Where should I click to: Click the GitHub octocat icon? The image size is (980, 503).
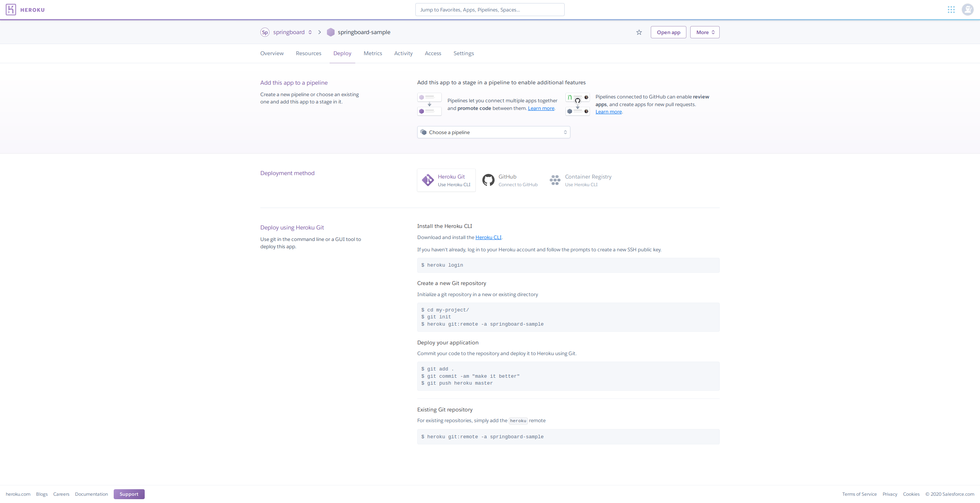488,180
